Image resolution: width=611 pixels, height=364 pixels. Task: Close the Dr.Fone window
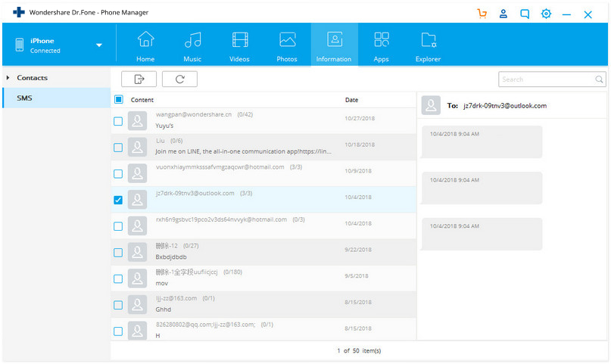tap(588, 15)
